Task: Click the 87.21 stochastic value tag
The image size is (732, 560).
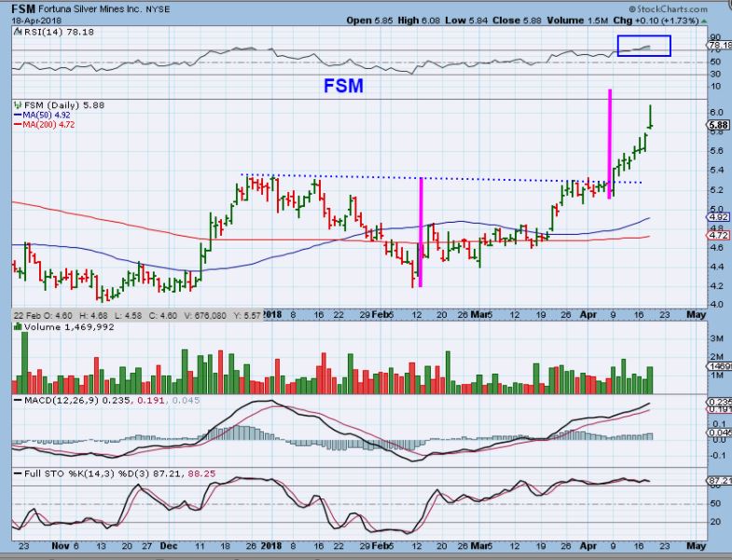Action: click(720, 481)
